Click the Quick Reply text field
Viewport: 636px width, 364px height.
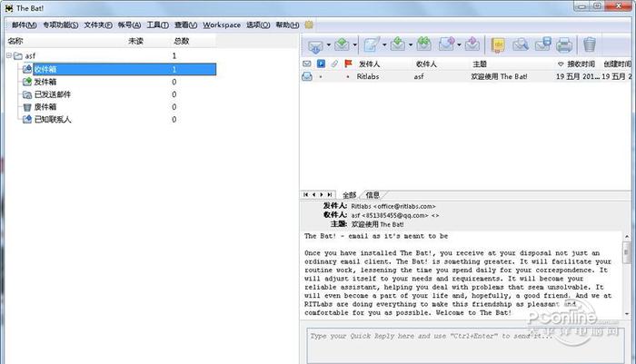coord(465,346)
